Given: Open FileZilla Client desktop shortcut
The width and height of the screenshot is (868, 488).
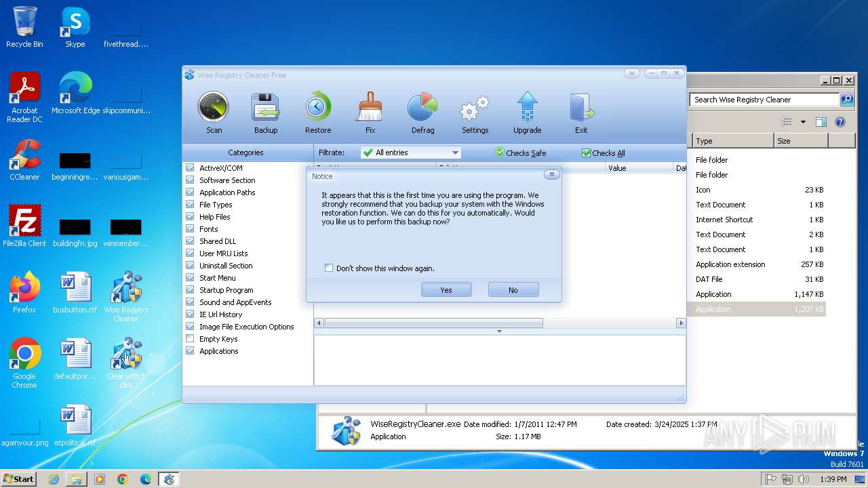Looking at the screenshot, I should tap(24, 226).
